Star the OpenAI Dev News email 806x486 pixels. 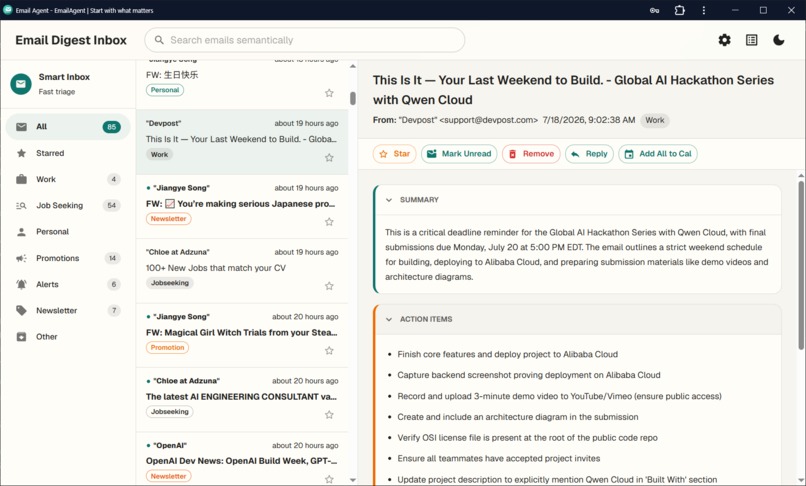329,479
